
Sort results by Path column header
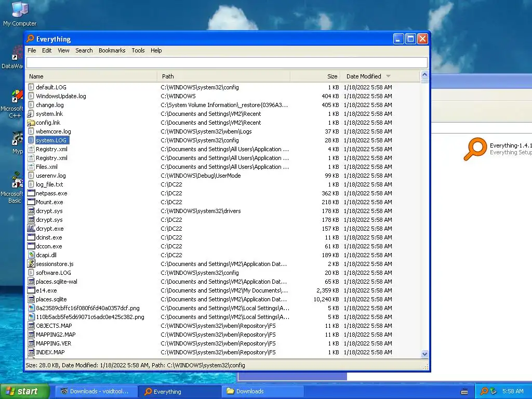pyautogui.click(x=224, y=76)
